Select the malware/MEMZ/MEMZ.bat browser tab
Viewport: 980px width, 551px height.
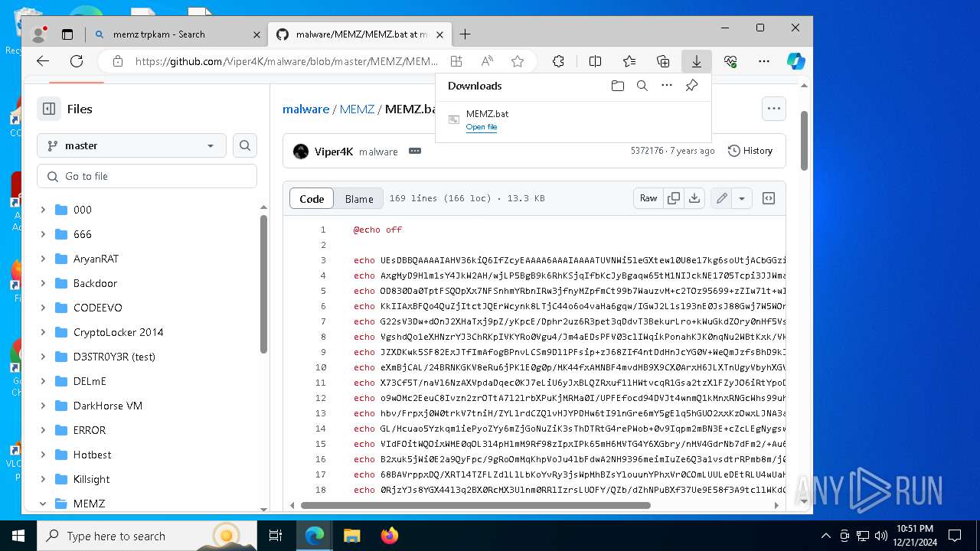point(360,34)
